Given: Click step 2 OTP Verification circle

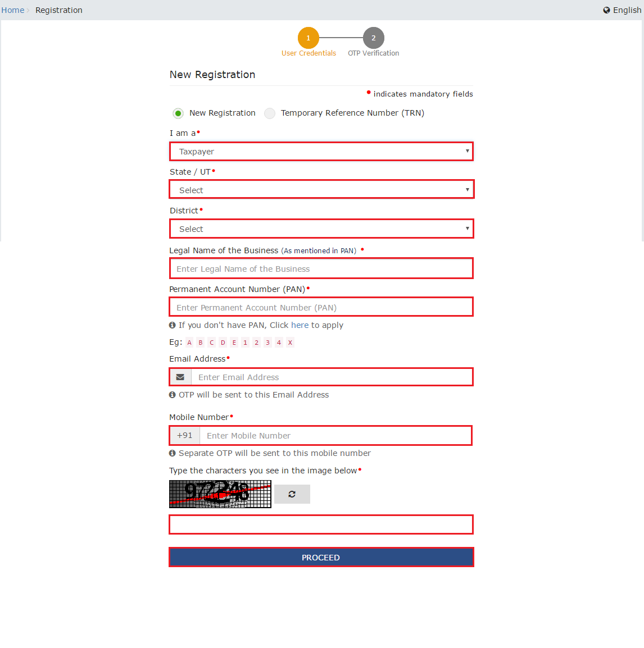Looking at the screenshot, I should (373, 38).
